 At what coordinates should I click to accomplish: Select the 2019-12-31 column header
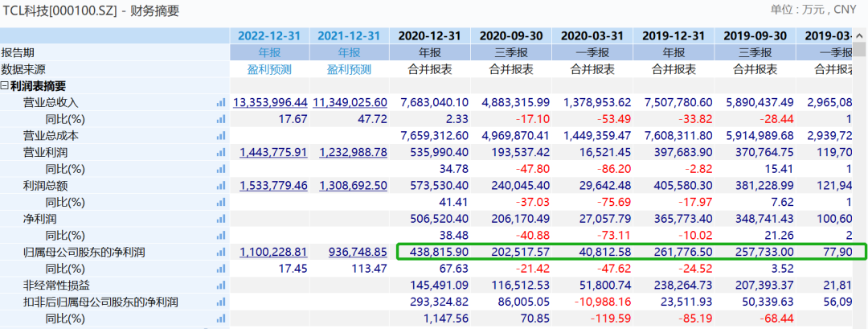click(674, 36)
